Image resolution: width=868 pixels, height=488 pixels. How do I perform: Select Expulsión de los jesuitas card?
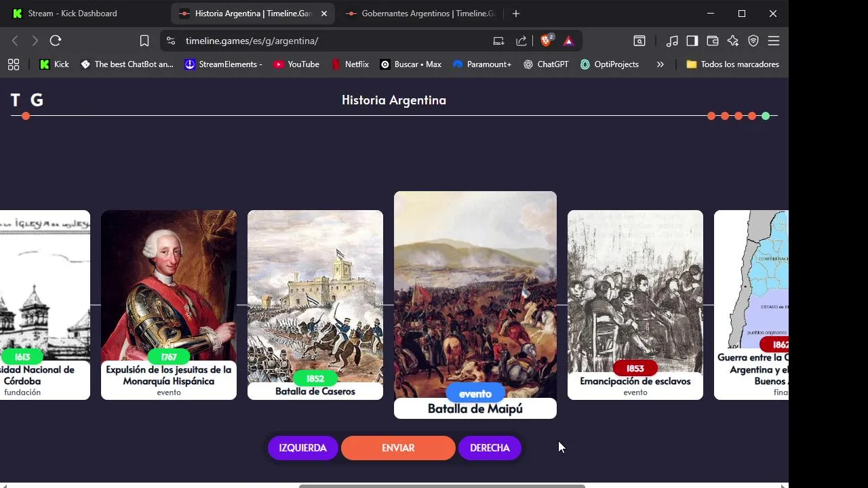(169, 305)
